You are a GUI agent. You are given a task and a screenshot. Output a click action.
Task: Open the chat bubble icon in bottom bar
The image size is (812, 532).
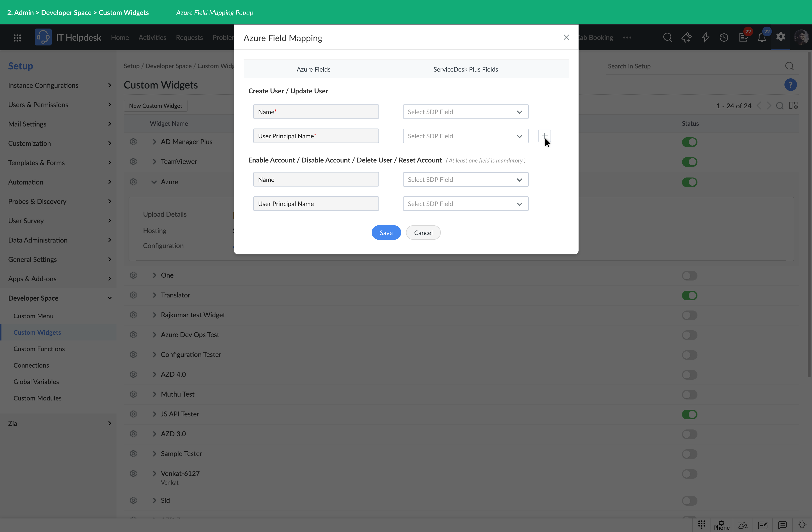pyautogui.click(x=782, y=525)
